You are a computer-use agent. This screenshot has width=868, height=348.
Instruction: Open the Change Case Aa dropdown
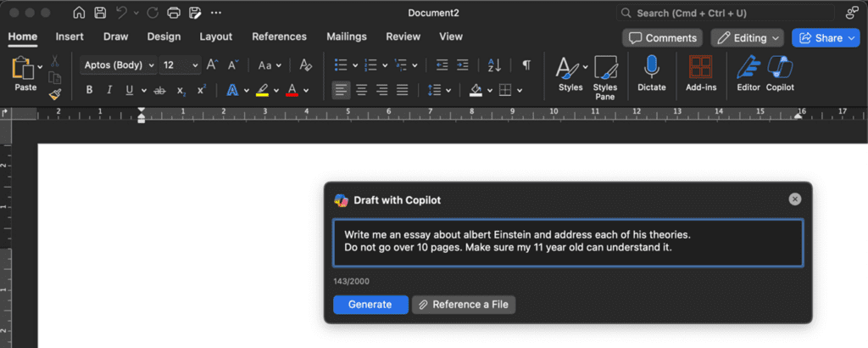pos(270,65)
